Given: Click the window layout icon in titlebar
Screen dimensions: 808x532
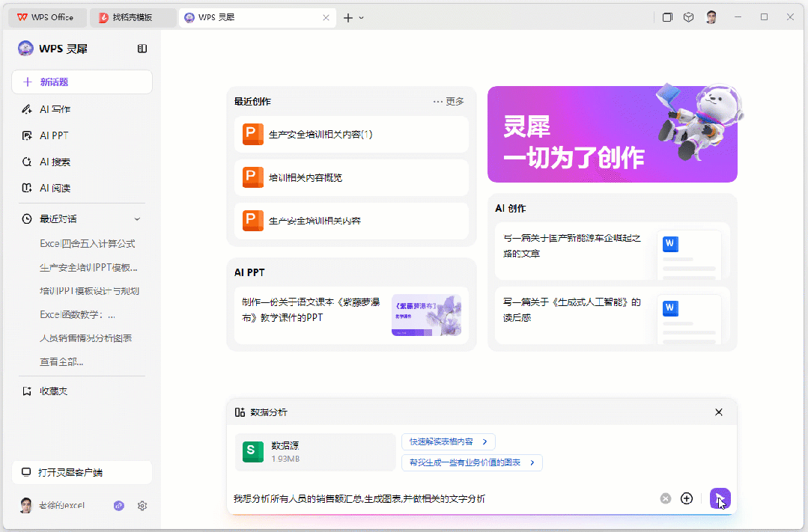Looking at the screenshot, I should [667, 17].
